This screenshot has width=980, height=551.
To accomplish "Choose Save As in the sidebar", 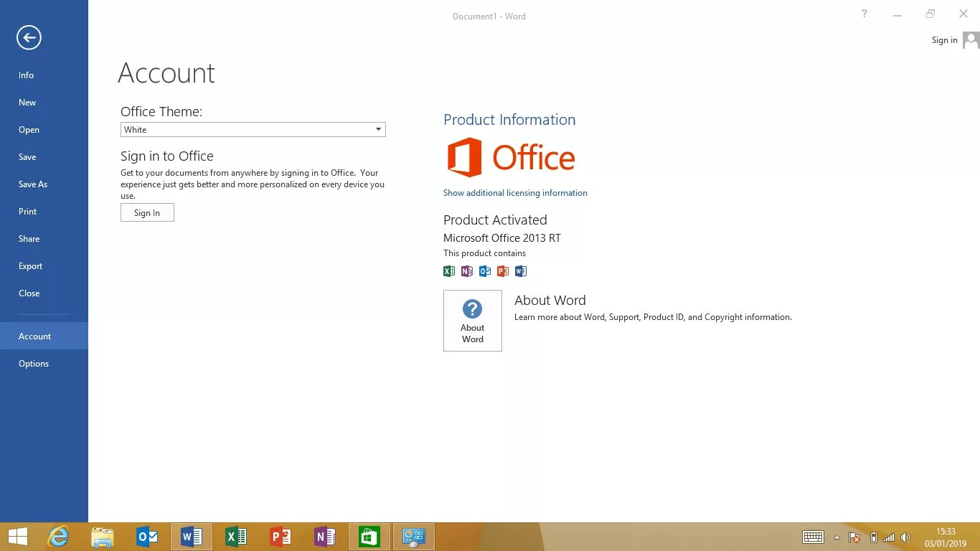I will click(44, 184).
